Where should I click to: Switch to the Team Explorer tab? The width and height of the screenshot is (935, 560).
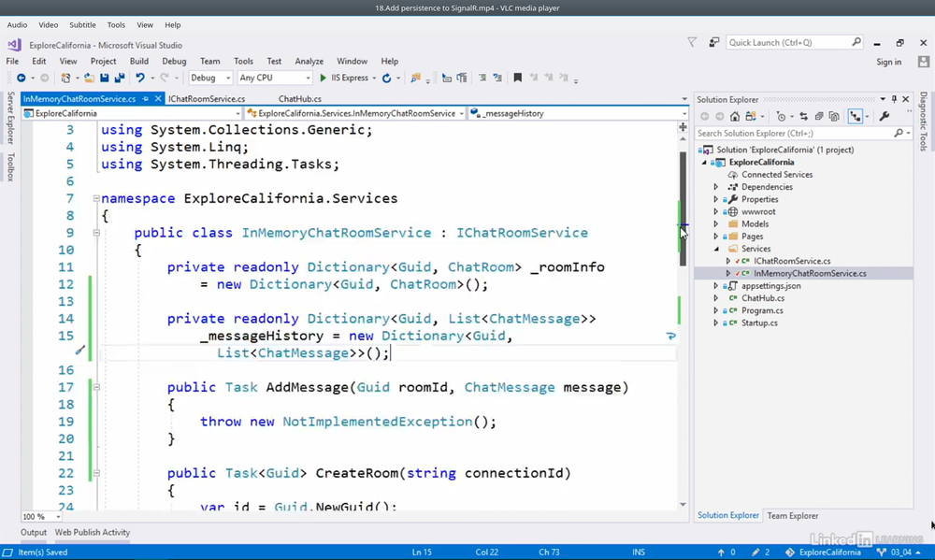coord(793,516)
